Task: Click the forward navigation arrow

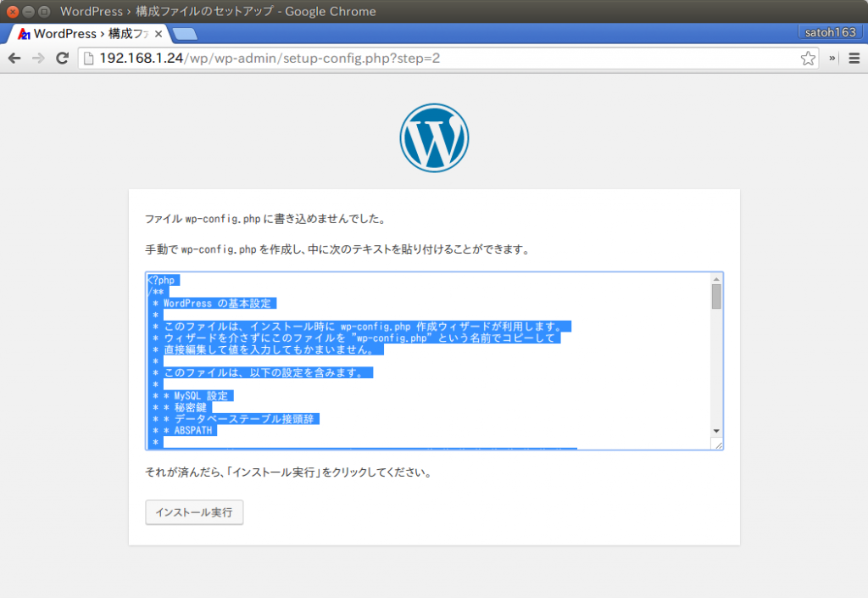Action: (38, 59)
